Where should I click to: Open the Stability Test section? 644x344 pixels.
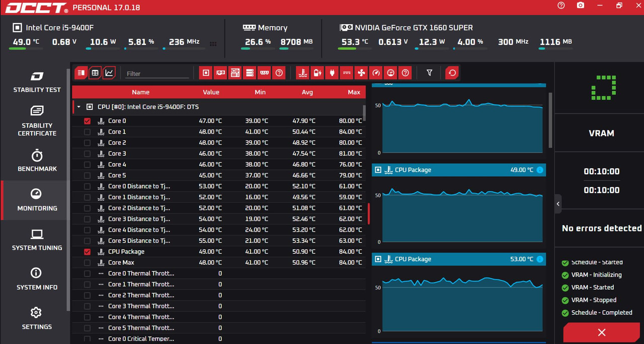coord(37,82)
